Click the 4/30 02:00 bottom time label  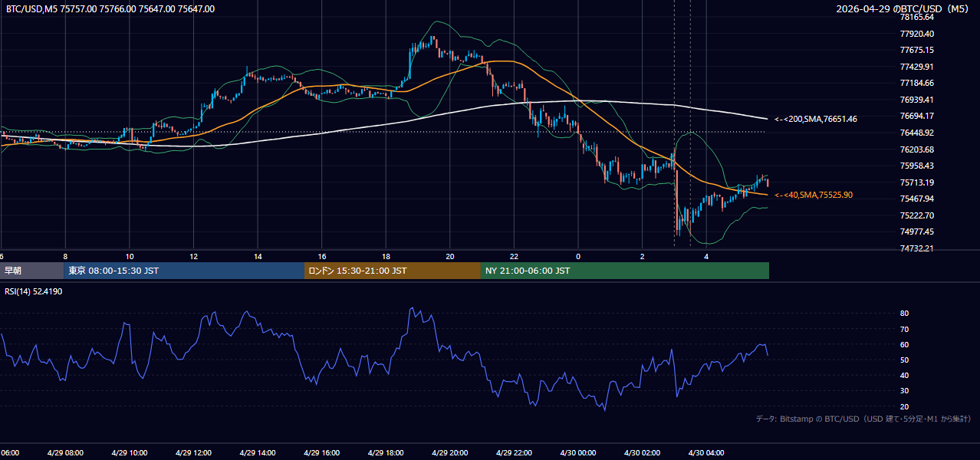click(643, 453)
